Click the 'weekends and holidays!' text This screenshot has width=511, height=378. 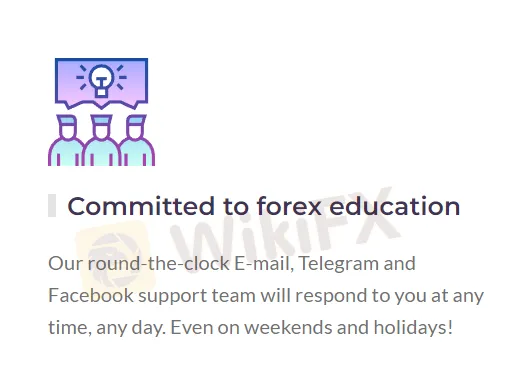[x=348, y=327]
